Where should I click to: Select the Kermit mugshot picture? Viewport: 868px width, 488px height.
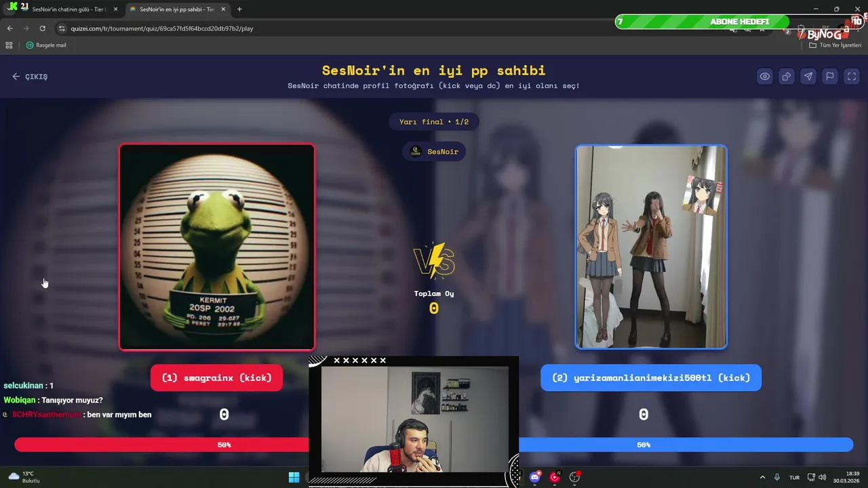[217, 247]
